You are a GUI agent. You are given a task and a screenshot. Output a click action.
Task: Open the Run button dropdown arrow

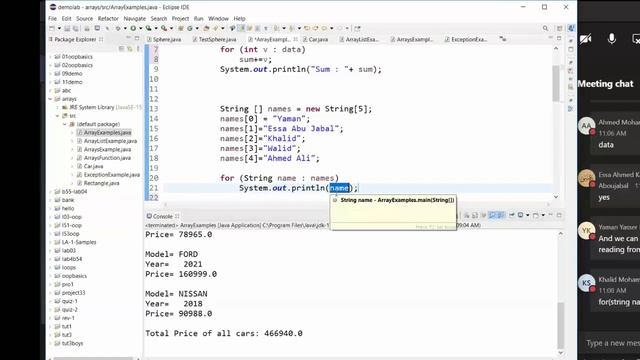[140, 29]
